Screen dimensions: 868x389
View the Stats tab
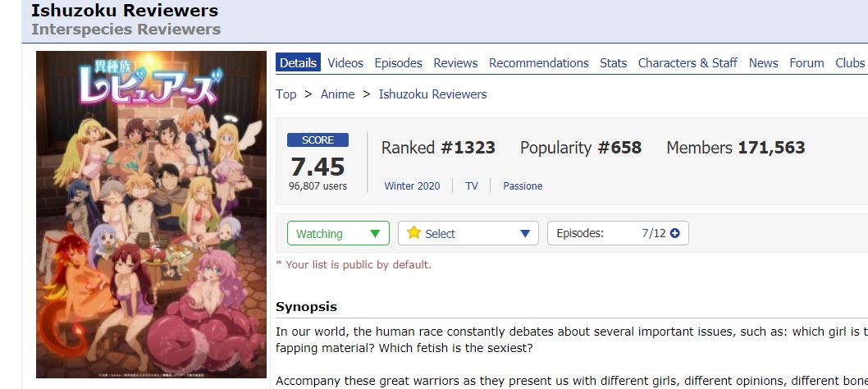pos(614,63)
